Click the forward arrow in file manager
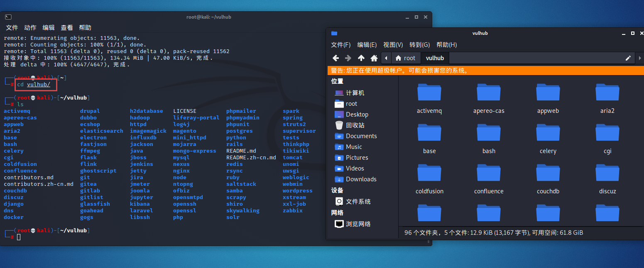The height and width of the screenshot is (268, 644). click(348, 58)
